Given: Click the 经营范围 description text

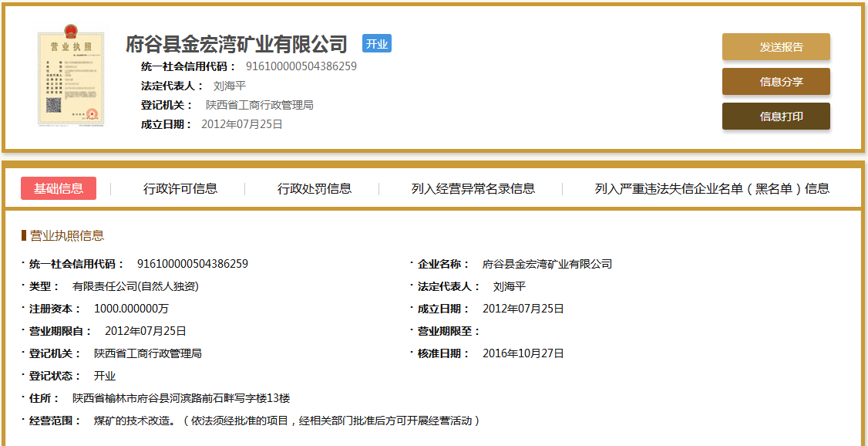Looking at the screenshot, I should point(287,421).
